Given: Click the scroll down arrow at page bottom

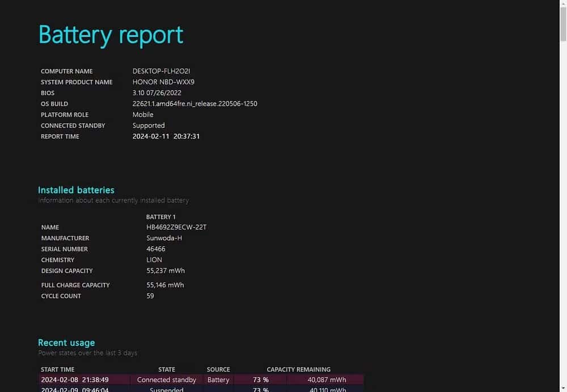Looking at the screenshot, I should pyautogui.click(x=563, y=390).
